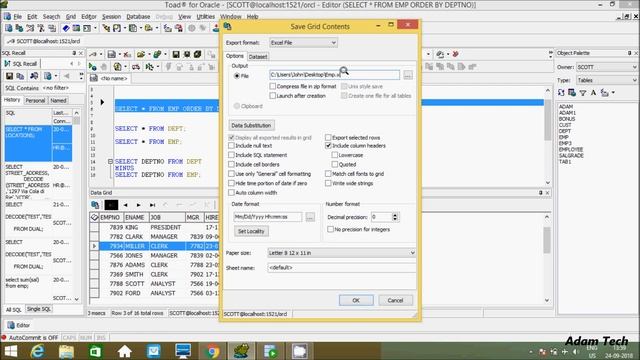The width and height of the screenshot is (640, 360).
Task: Switch to the Dataset tab
Action: click(x=258, y=57)
